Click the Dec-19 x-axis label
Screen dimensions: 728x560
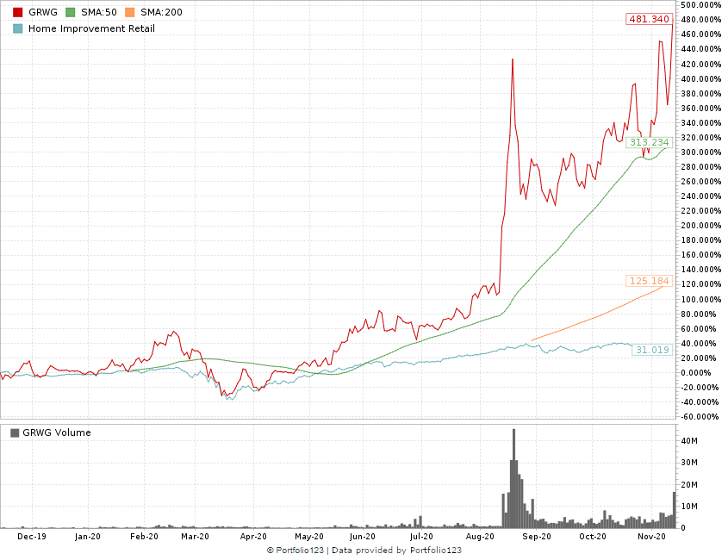[x=32, y=537]
